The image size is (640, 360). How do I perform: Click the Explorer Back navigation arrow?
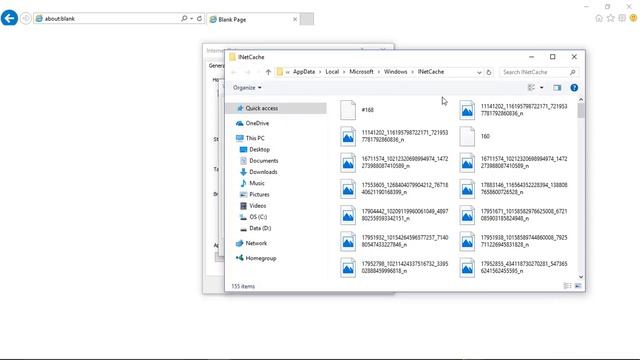[234, 72]
